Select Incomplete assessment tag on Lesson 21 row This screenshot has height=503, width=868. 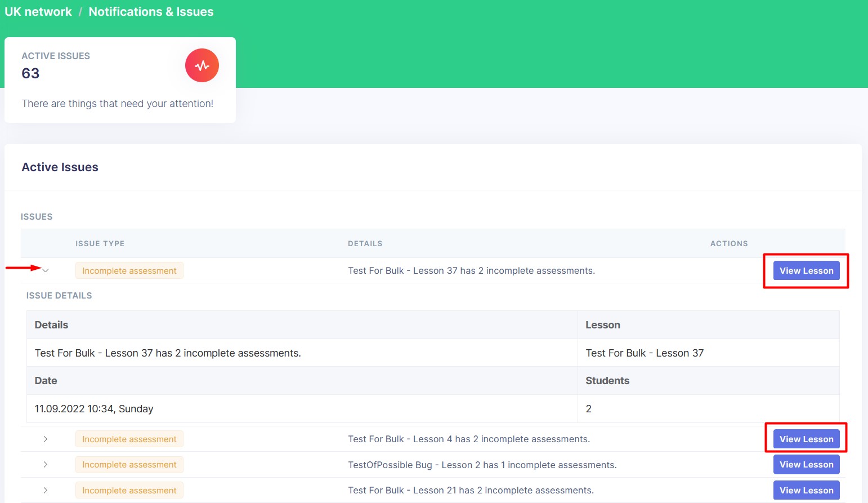tap(129, 491)
